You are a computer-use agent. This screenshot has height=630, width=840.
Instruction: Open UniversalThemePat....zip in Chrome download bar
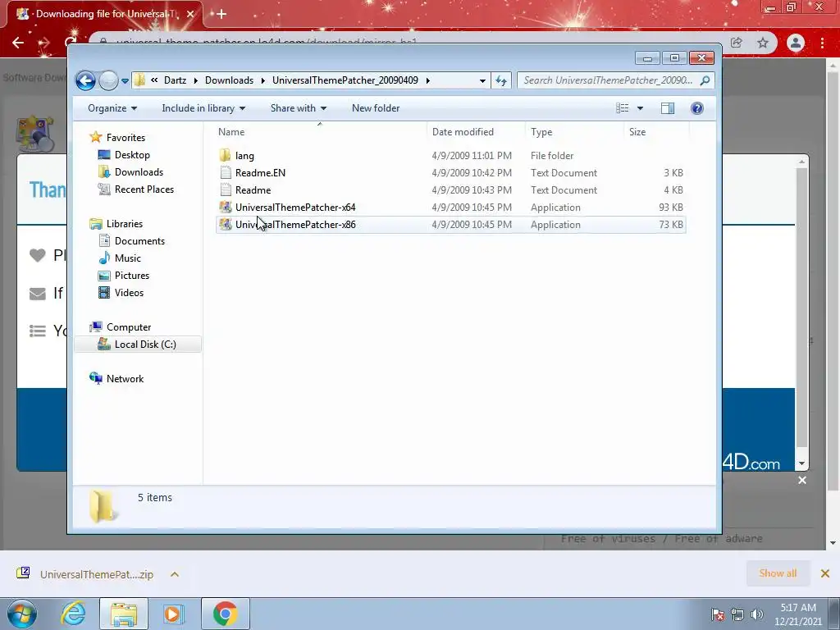coord(97,574)
